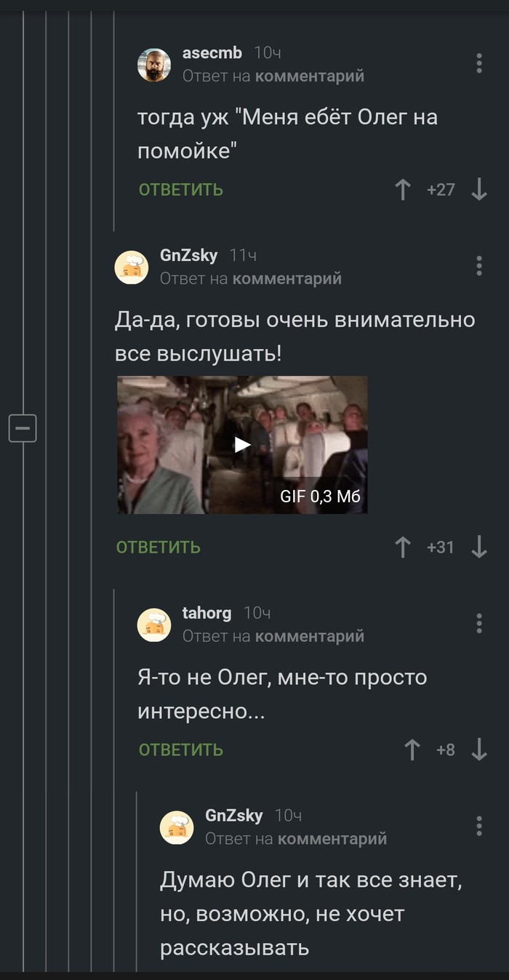Downvote asecmb's comment about Олег

click(x=479, y=190)
